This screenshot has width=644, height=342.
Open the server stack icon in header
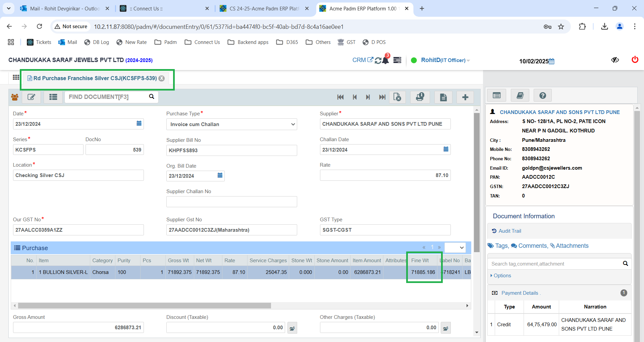[397, 60]
